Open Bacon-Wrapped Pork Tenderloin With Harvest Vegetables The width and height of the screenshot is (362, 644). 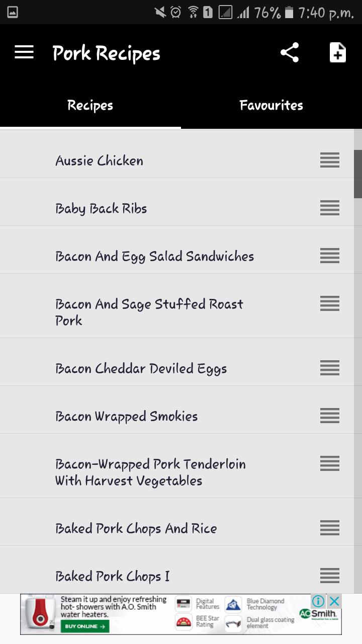(150, 471)
